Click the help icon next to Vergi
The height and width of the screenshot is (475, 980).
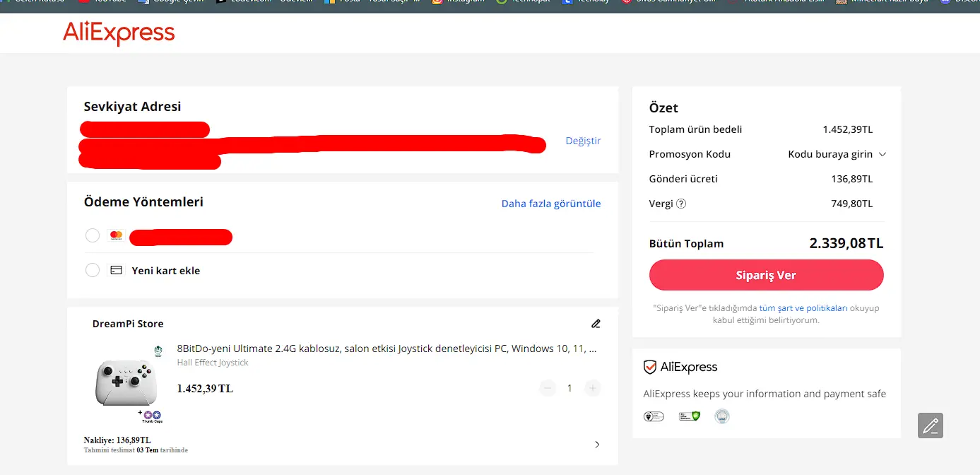coord(681,204)
